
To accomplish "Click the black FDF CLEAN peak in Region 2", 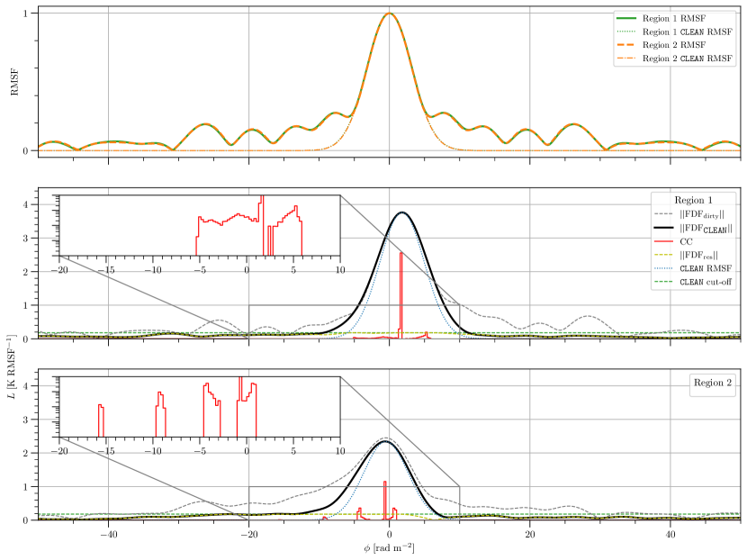I will pos(385,441).
